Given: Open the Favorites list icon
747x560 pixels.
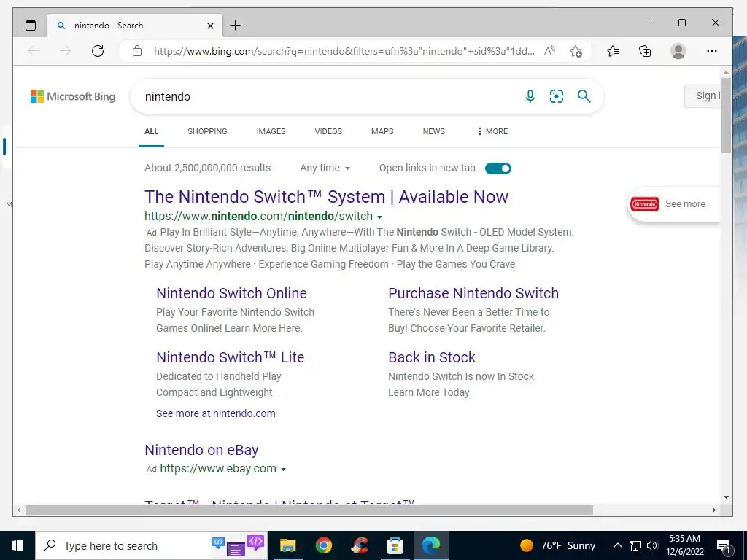Looking at the screenshot, I should click(613, 51).
